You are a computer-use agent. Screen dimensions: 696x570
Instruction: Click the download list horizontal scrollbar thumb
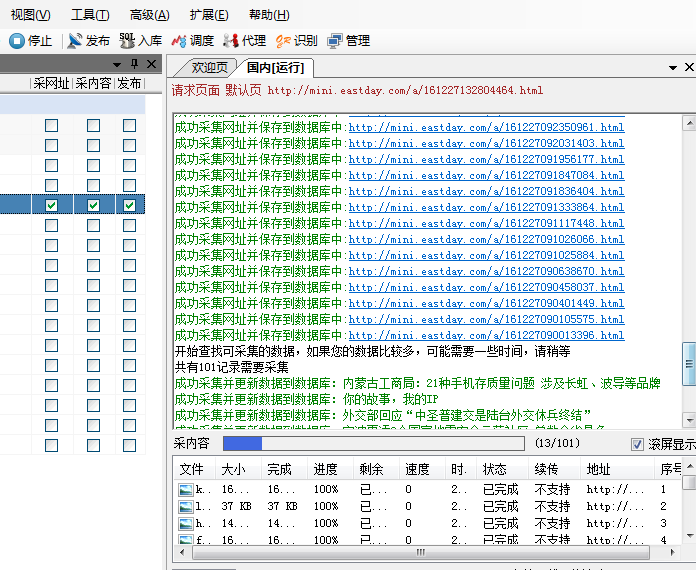coord(421,553)
